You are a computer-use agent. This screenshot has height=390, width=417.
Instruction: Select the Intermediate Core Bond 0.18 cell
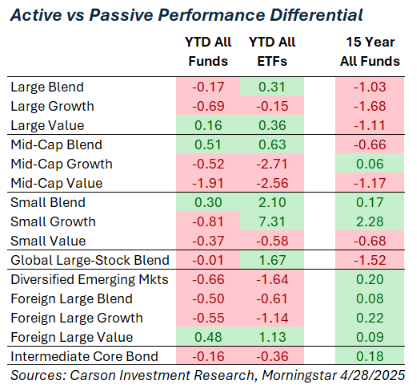(370, 356)
